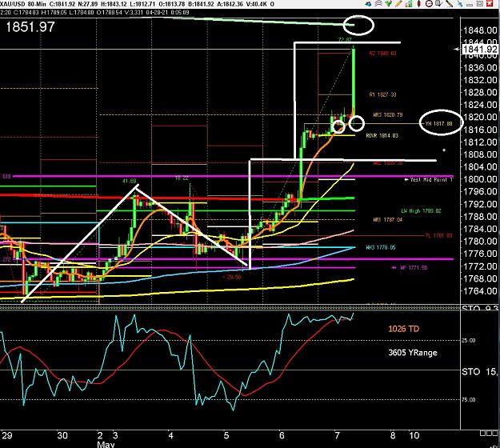Click the May month label on time axis
The image size is (500, 448).
tap(106, 445)
